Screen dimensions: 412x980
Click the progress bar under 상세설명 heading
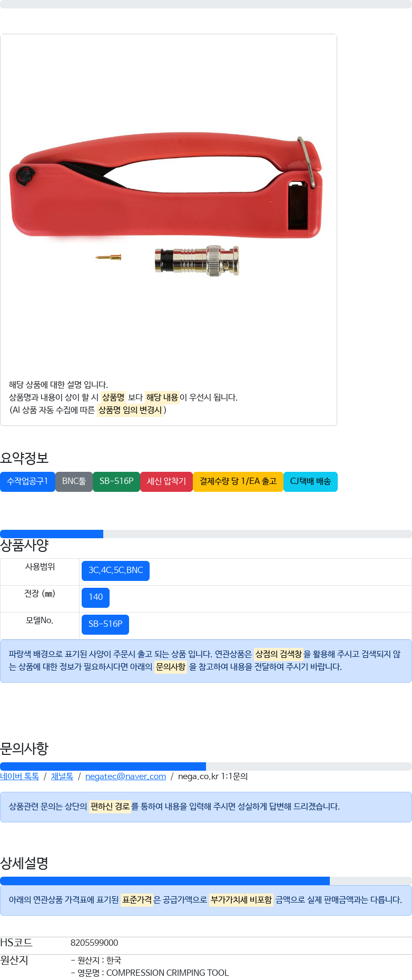pyautogui.click(x=206, y=881)
